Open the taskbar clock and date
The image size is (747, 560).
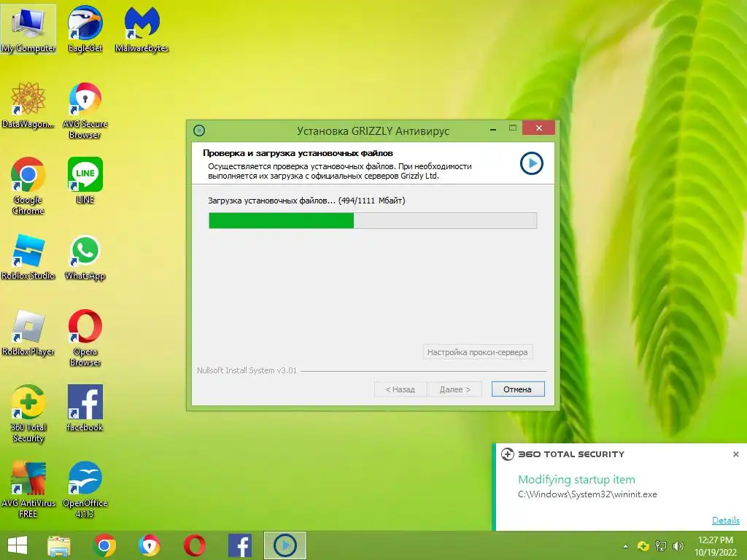pos(715,546)
